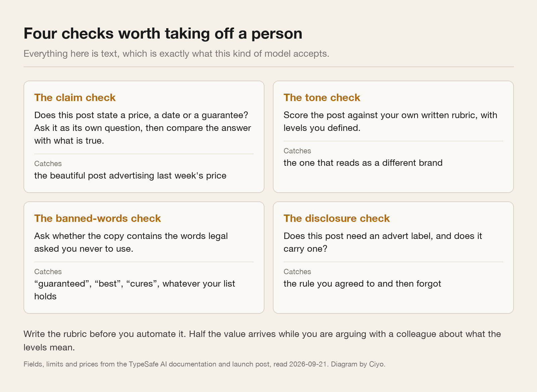537x392 pixels.
Task: Select 'the one that reads as a different brand'
Action: (x=363, y=163)
